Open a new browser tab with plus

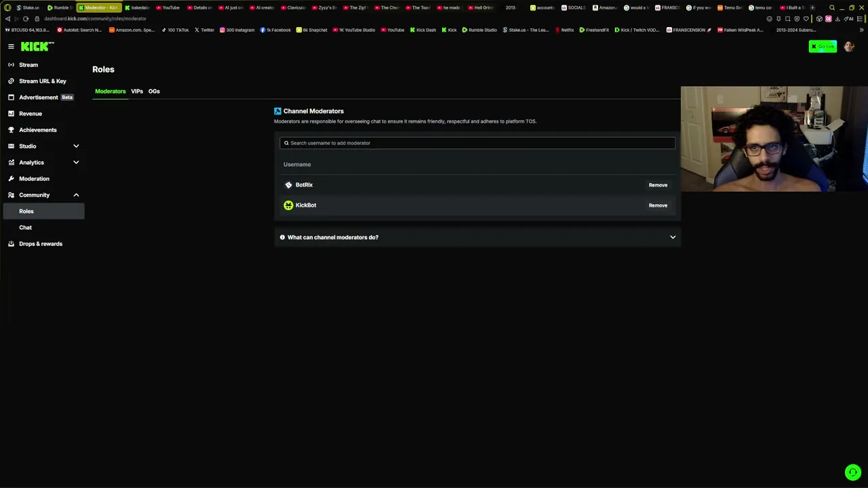pos(812,7)
